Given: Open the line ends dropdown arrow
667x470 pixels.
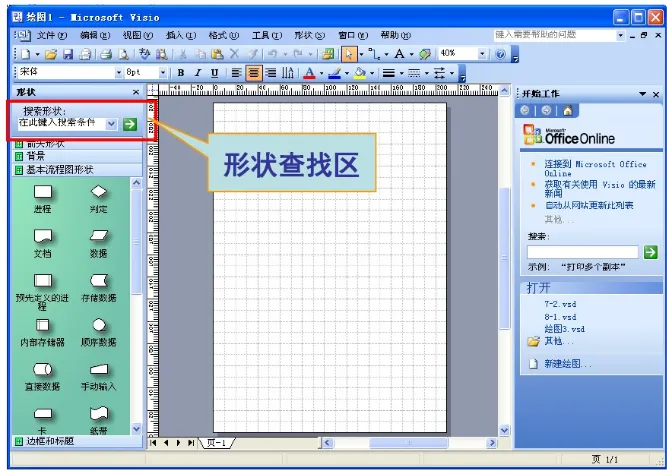Looking at the screenshot, I should click(x=452, y=73).
